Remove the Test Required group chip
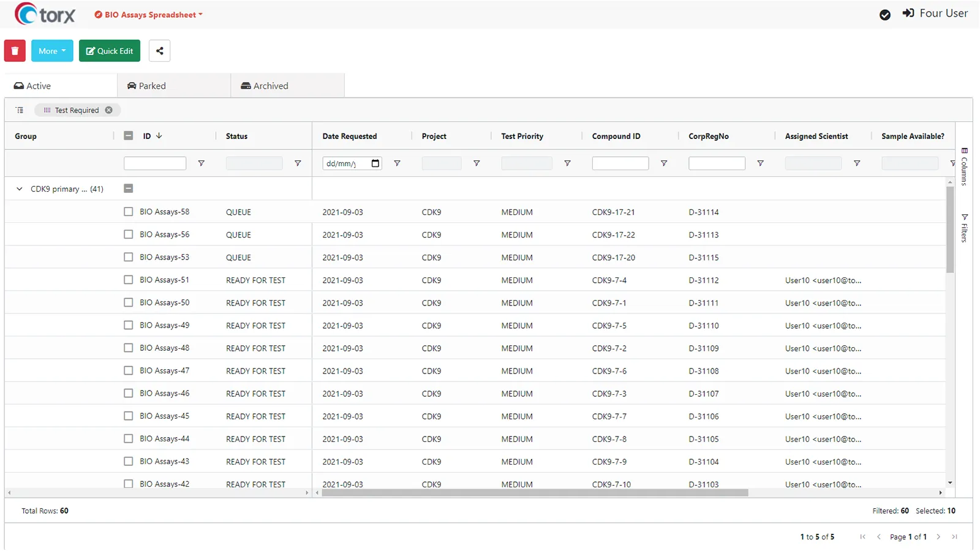This screenshot has width=980, height=551. point(109,110)
